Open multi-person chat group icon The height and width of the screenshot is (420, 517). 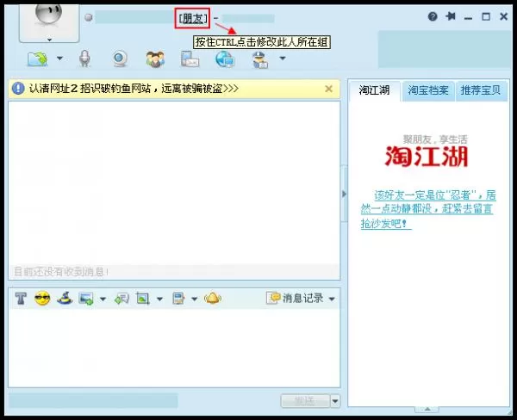pos(155,59)
